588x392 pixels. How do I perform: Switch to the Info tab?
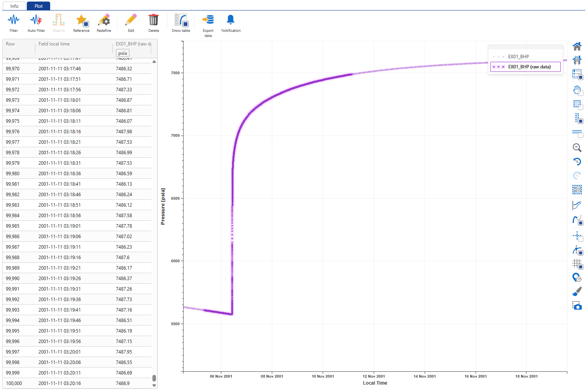tap(14, 6)
